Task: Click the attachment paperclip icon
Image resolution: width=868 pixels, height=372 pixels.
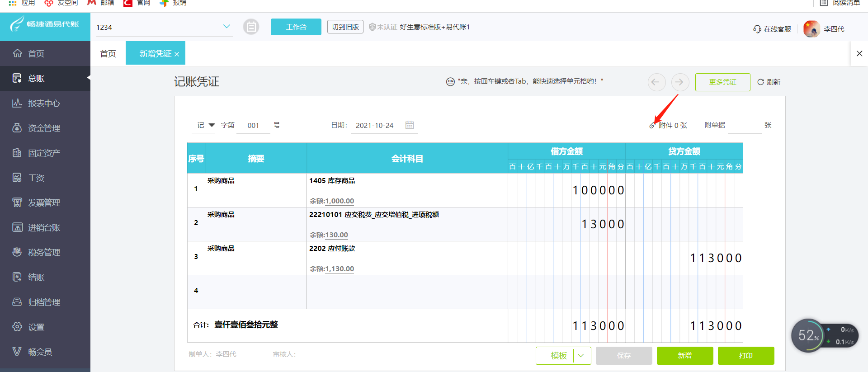Action: (652, 126)
